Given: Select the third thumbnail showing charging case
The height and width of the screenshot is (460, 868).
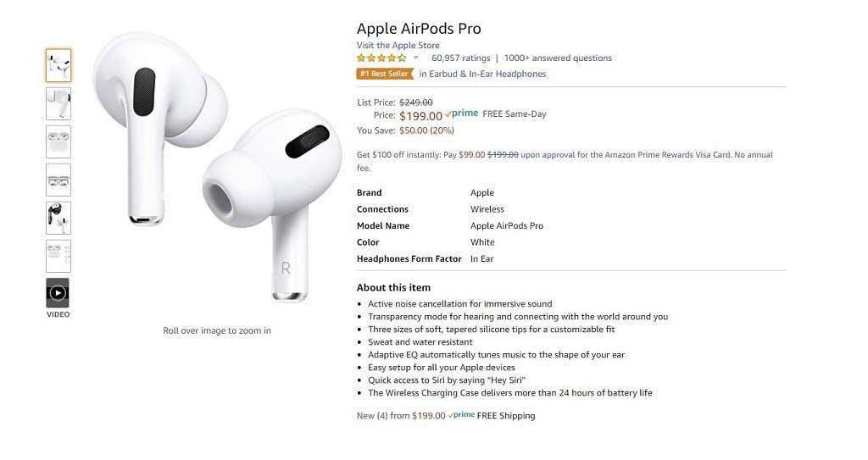Looking at the screenshot, I should (x=58, y=141).
